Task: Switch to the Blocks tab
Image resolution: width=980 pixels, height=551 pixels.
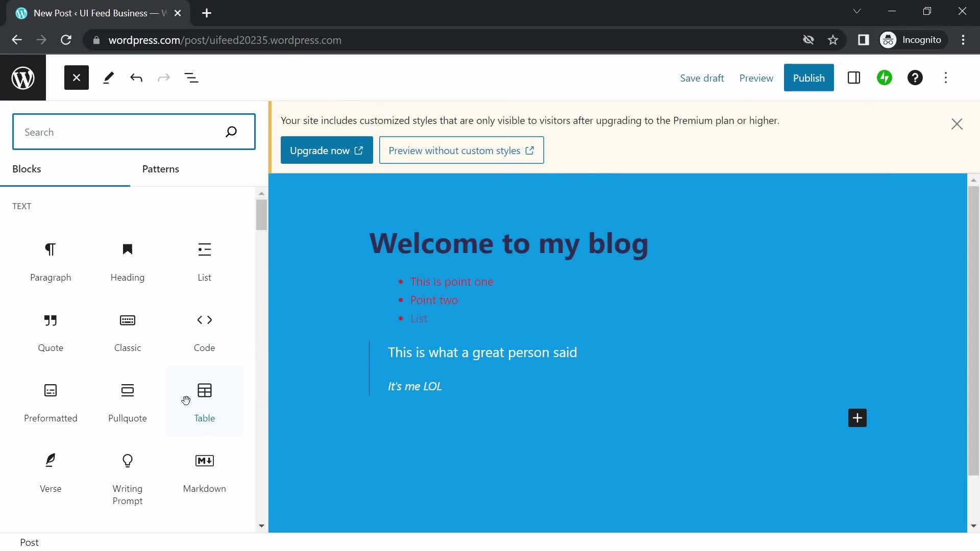Action: coord(27,169)
